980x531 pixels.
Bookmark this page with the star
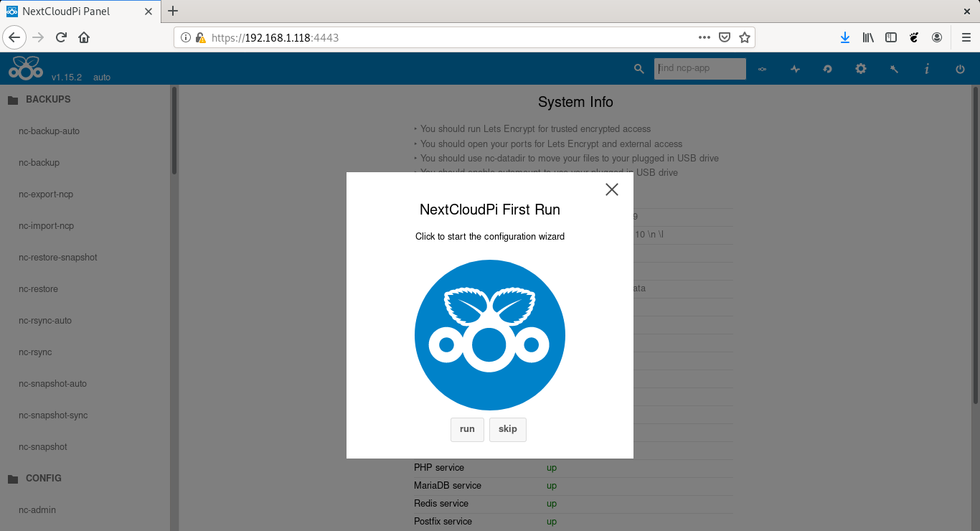(745, 37)
